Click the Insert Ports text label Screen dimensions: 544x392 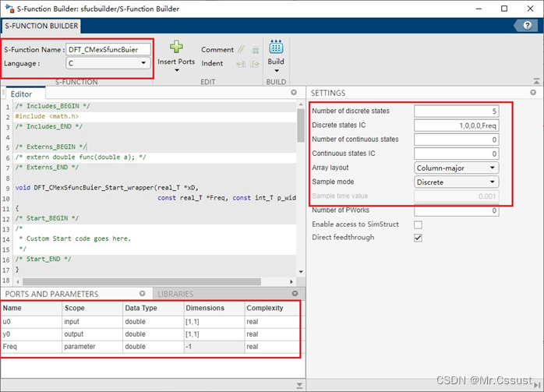click(176, 62)
